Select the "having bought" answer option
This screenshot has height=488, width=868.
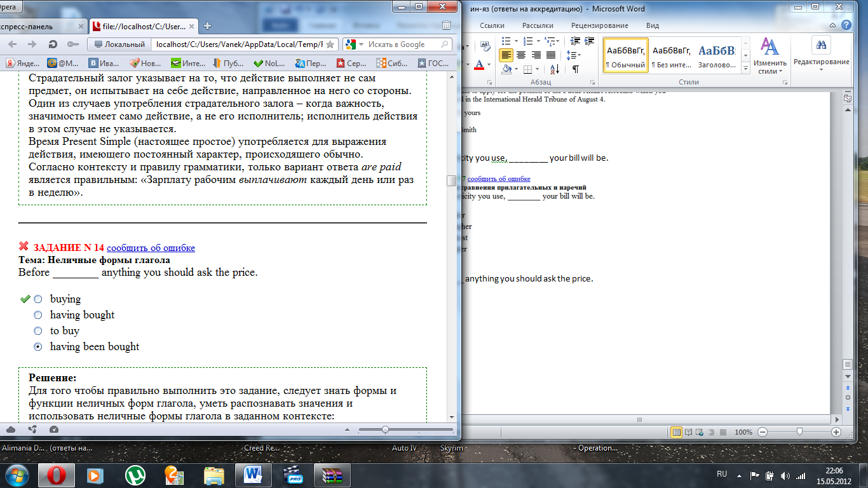(x=38, y=315)
